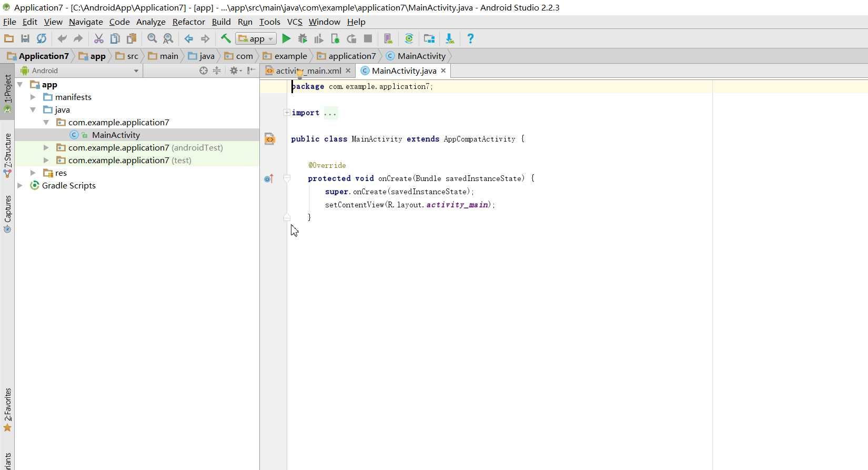Click the Save All disk icon
The width and height of the screenshot is (868, 470).
coord(25,38)
